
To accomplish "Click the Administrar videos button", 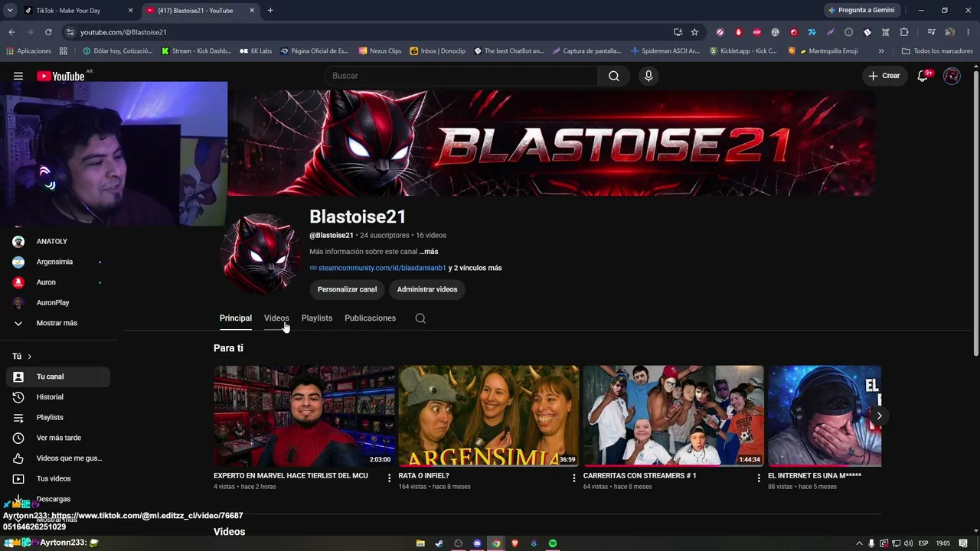I will coord(427,289).
